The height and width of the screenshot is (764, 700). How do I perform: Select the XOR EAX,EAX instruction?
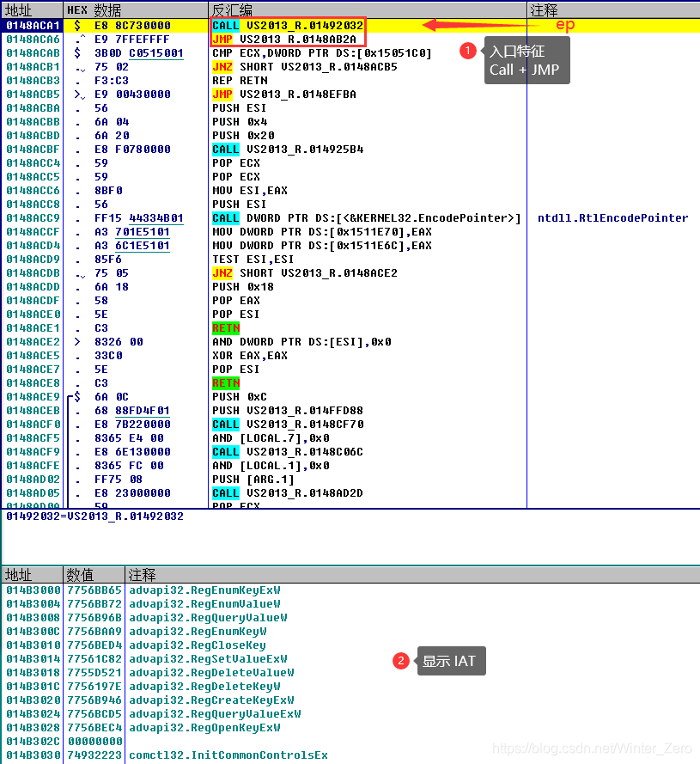(x=250, y=356)
